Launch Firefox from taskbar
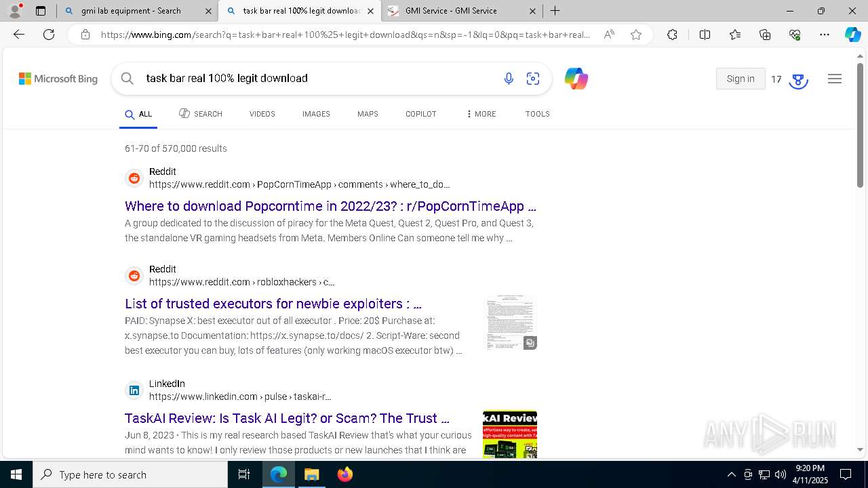The image size is (868, 488). [345, 474]
